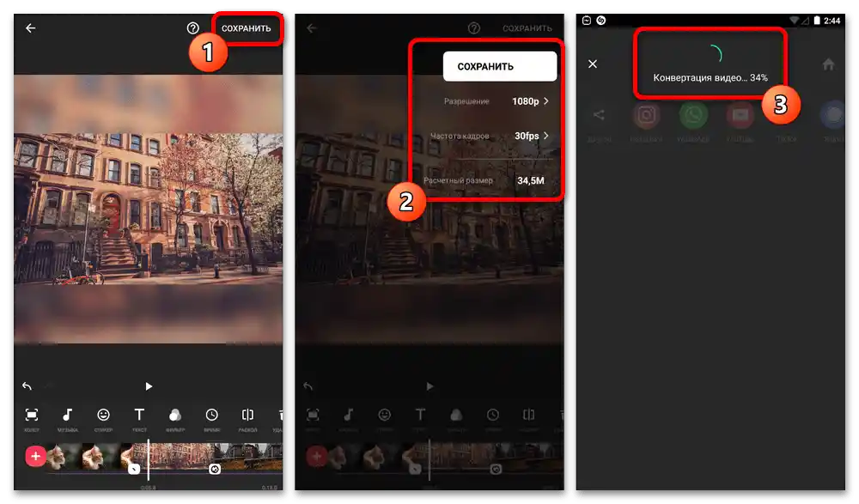Click the green conversion progress spinner
859x504 pixels.
click(x=715, y=54)
